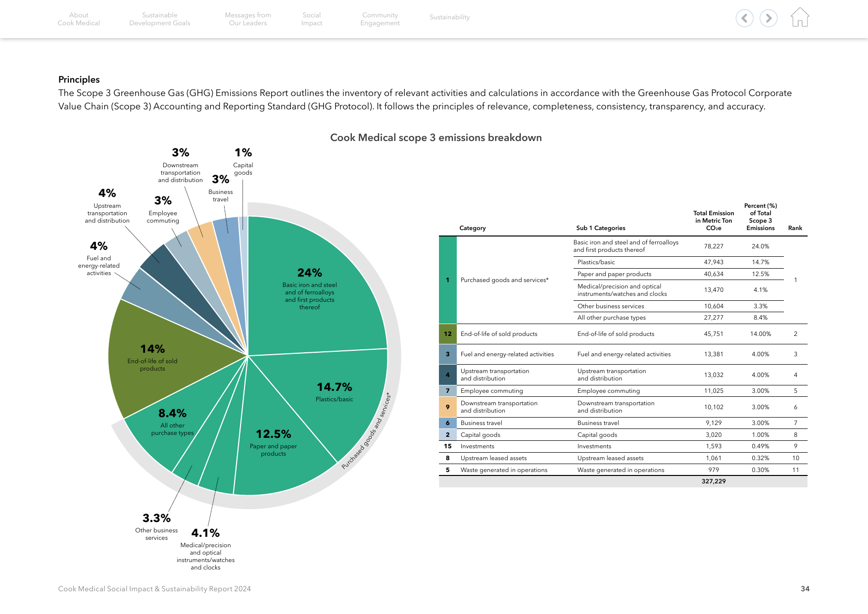Click the '3.3% Other business services' label

pyautogui.click(x=156, y=526)
